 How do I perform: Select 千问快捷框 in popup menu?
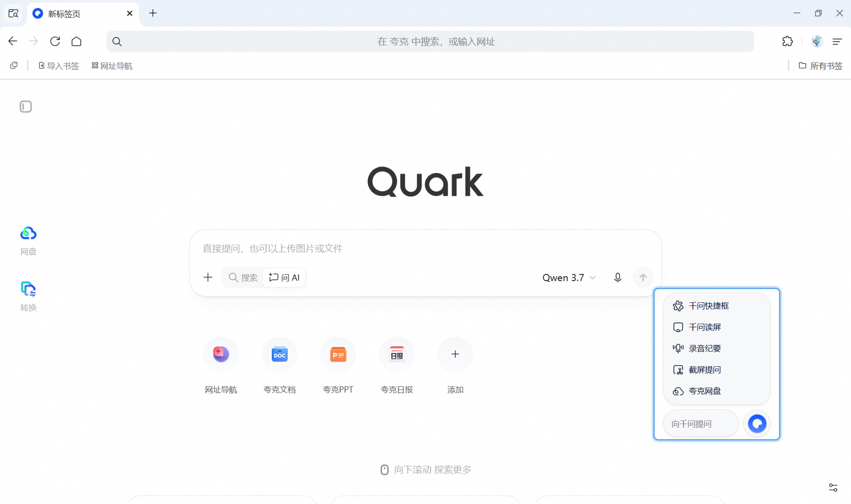point(716,306)
